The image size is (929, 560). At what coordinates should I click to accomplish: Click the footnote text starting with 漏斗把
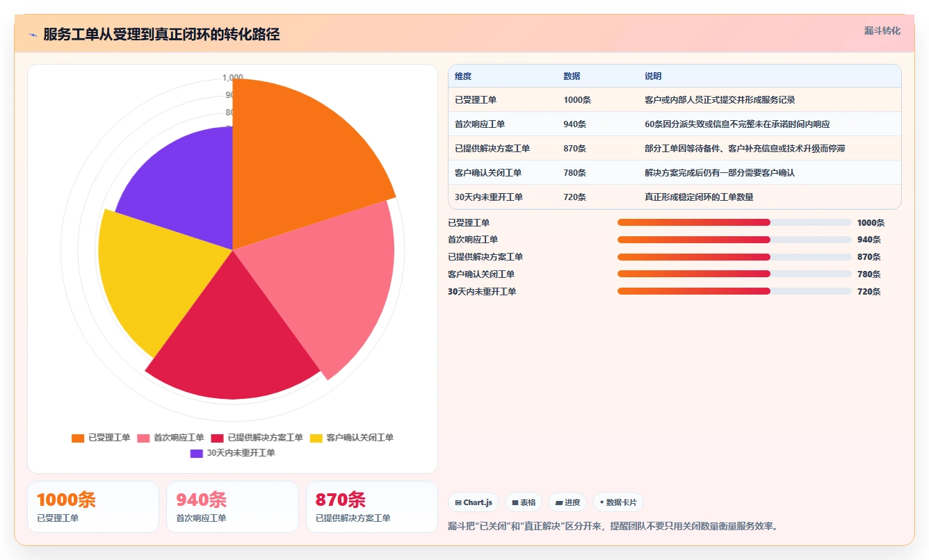(x=613, y=526)
